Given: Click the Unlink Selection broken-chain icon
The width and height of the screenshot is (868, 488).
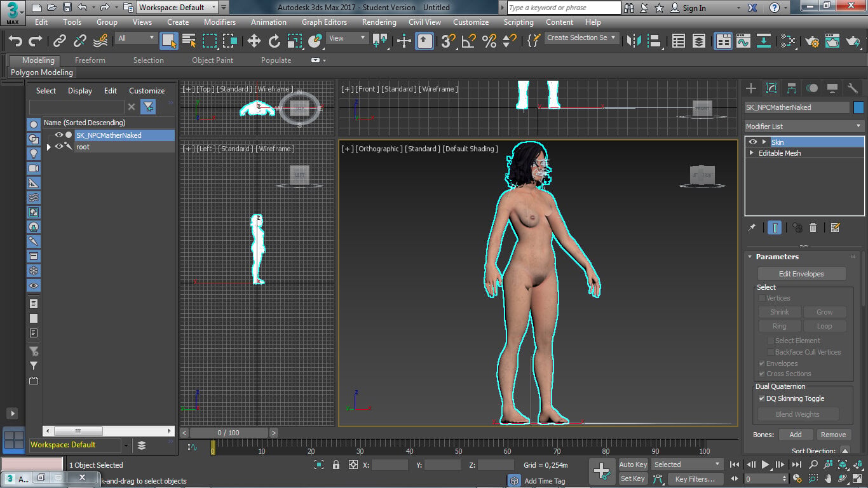Looking at the screenshot, I should pos(80,41).
